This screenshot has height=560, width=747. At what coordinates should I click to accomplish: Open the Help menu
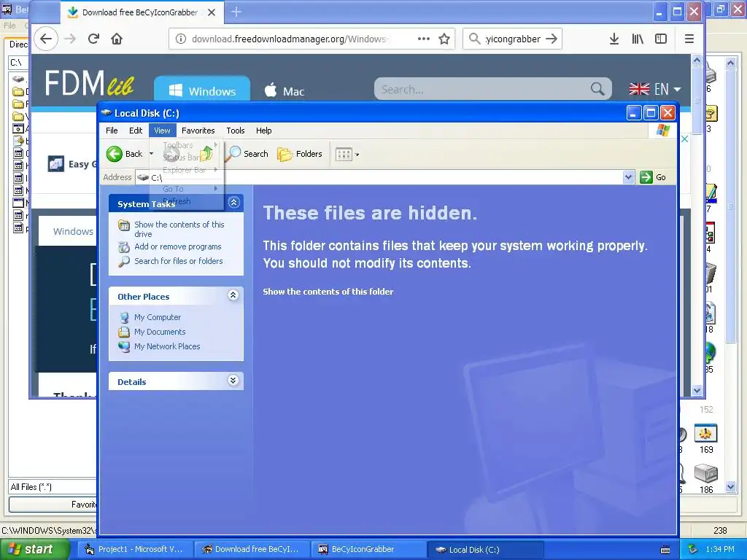[x=263, y=131]
